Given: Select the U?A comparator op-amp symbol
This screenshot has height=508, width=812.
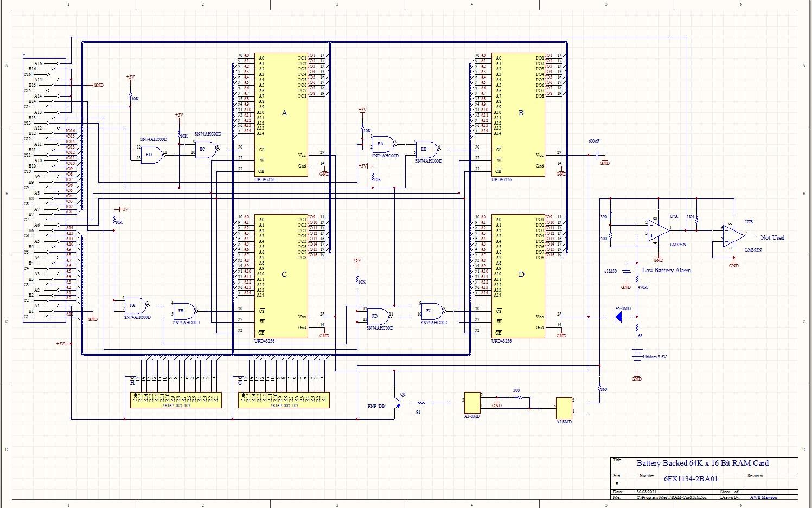Looking at the screenshot, I should [x=658, y=231].
